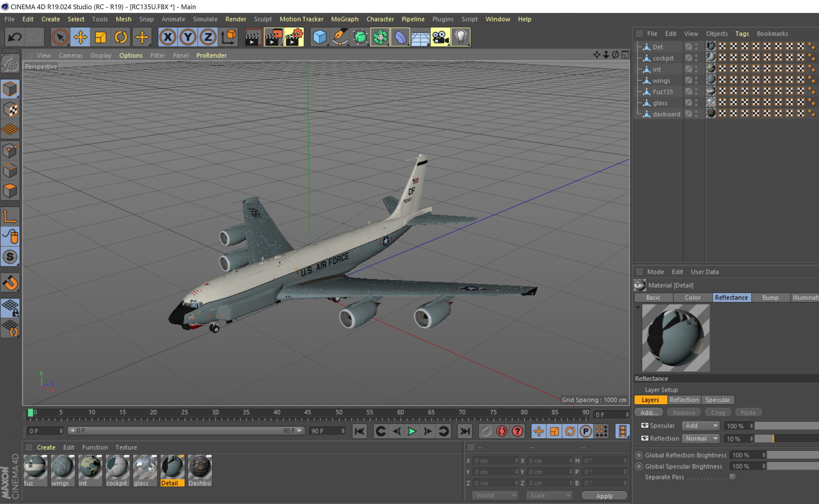Image resolution: width=819 pixels, height=504 pixels.
Task: Toggle X axis lock
Action: pos(168,37)
